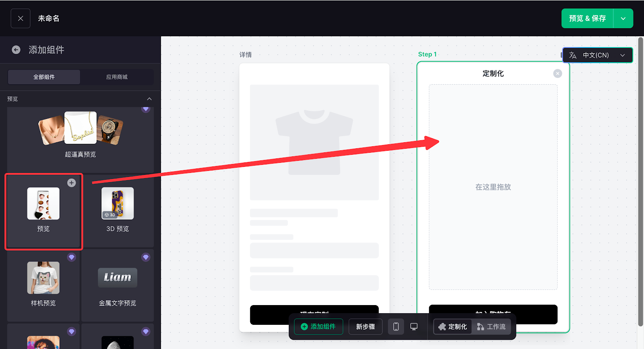Viewport: 644px width, 349px height.
Task: Click the premium diamond badge on 金属文字预览
Action: pos(146,257)
